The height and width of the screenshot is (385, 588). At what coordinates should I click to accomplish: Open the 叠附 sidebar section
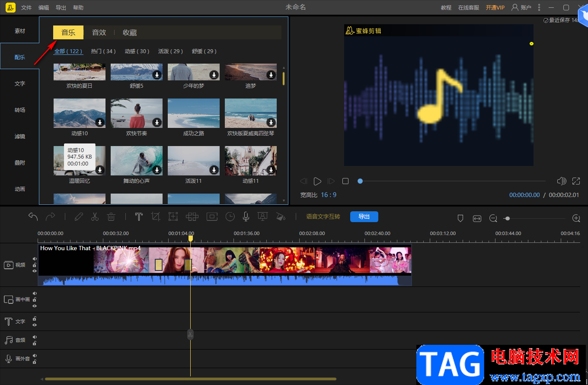pyautogui.click(x=20, y=163)
